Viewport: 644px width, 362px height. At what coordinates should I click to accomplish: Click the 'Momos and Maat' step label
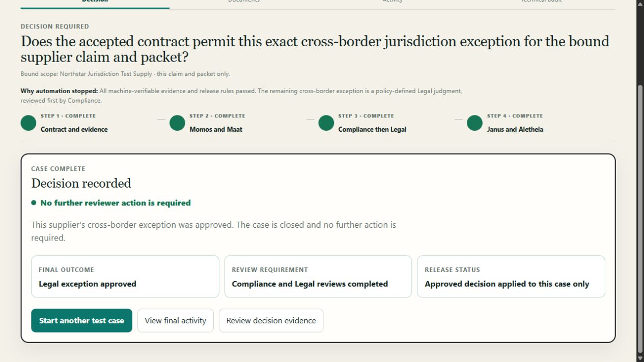pos(216,129)
